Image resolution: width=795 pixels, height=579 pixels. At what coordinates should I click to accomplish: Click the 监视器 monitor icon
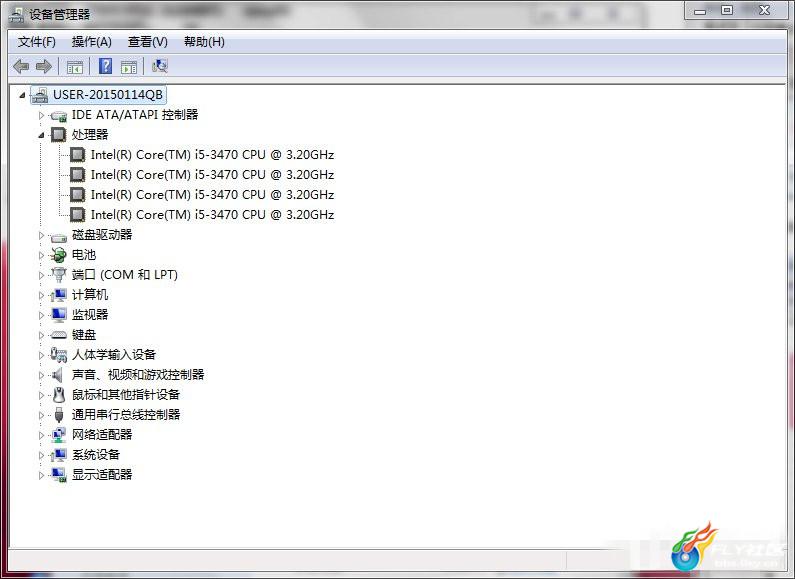(59, 315)
